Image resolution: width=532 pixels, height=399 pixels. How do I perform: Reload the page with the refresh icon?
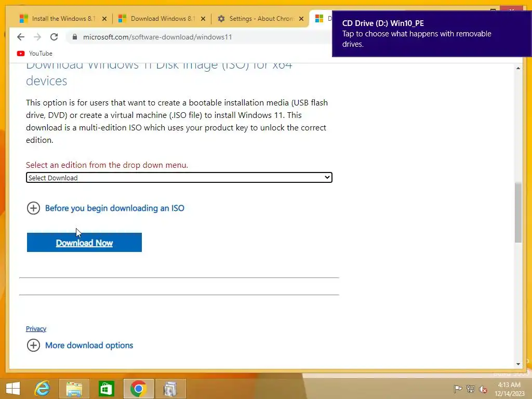click(54, 37)
